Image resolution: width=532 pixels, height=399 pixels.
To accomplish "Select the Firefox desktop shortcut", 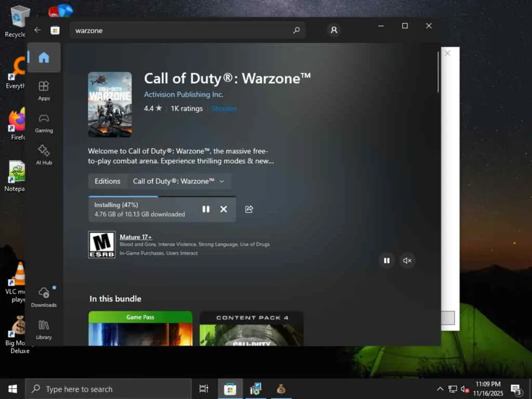I will coord(17,124).
